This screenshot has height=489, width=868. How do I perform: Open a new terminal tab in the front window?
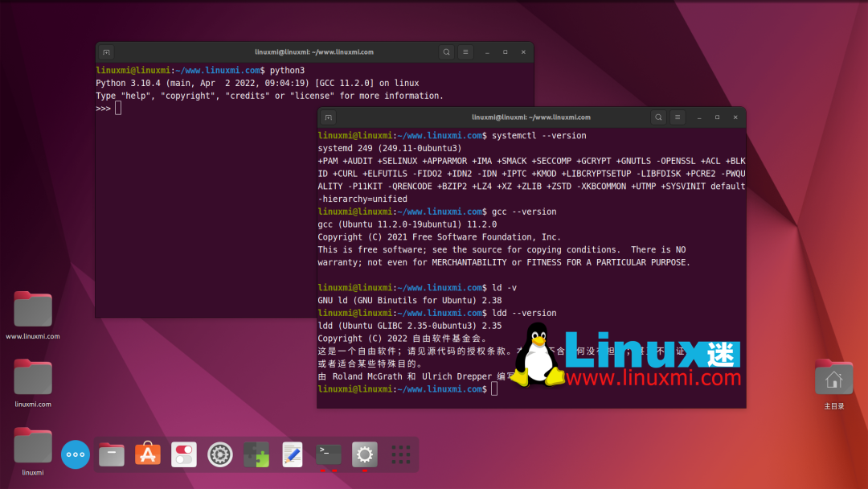click(x=327, y=117)
